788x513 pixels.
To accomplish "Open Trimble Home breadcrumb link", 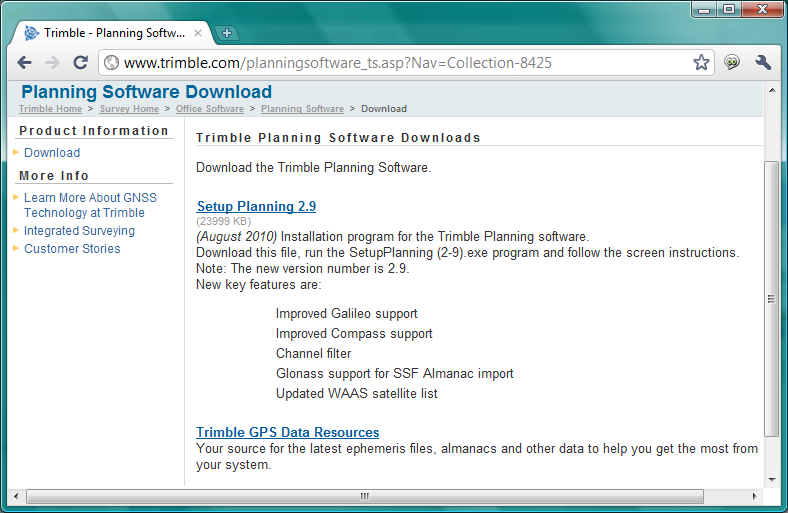I will point(50,109).
